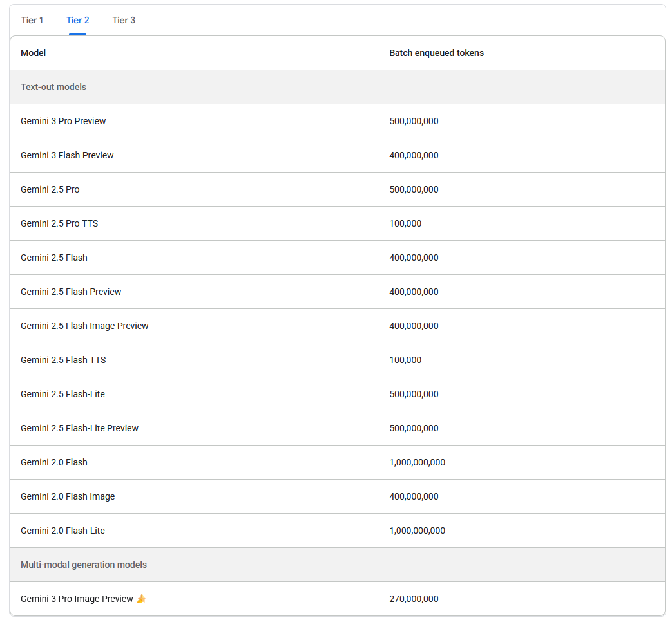Select token value for Gemini 3 Pro Preview
The width and height of the screenshot is (672, 620).
pos(414,121)
